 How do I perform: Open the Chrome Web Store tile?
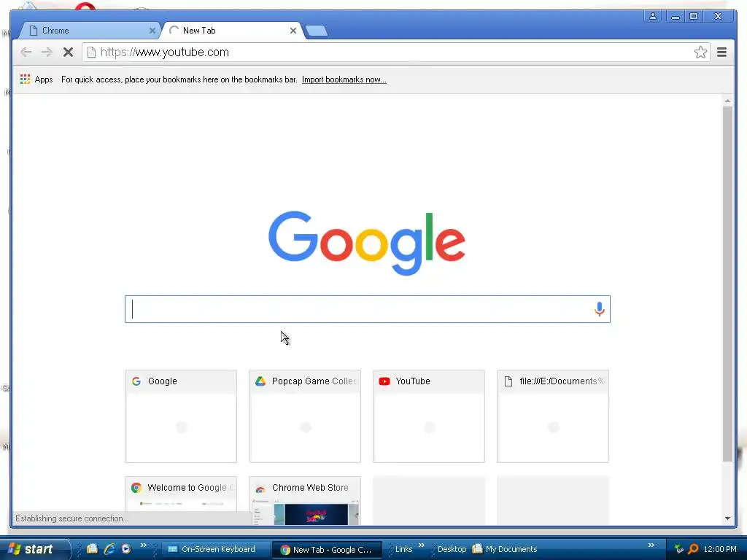tap(305, 500)
